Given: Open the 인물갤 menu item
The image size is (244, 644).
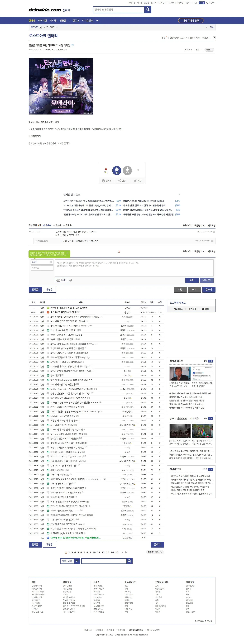Looking at the screenshot, I should point(63,21).
